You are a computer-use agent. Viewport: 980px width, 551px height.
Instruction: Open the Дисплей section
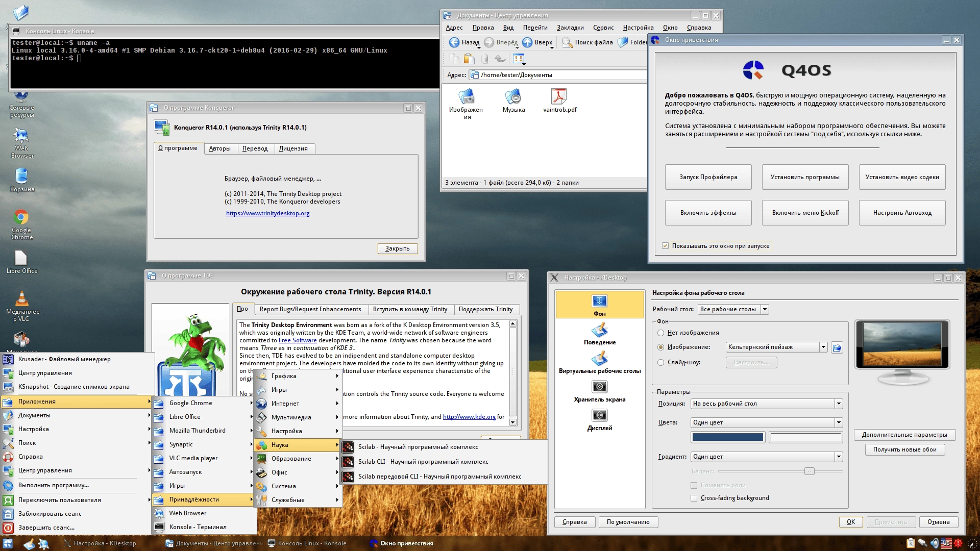click(x=600, y=419)
